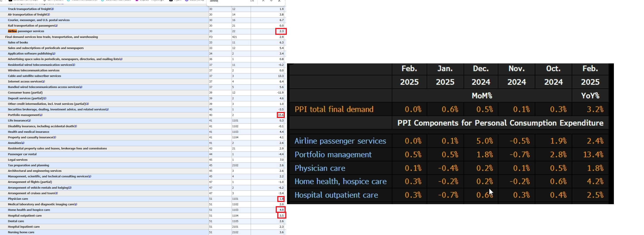Select 'Arrangement of flights (partial)' row label
Viewport: 644px width, 235px height.
tap(30, 182)
